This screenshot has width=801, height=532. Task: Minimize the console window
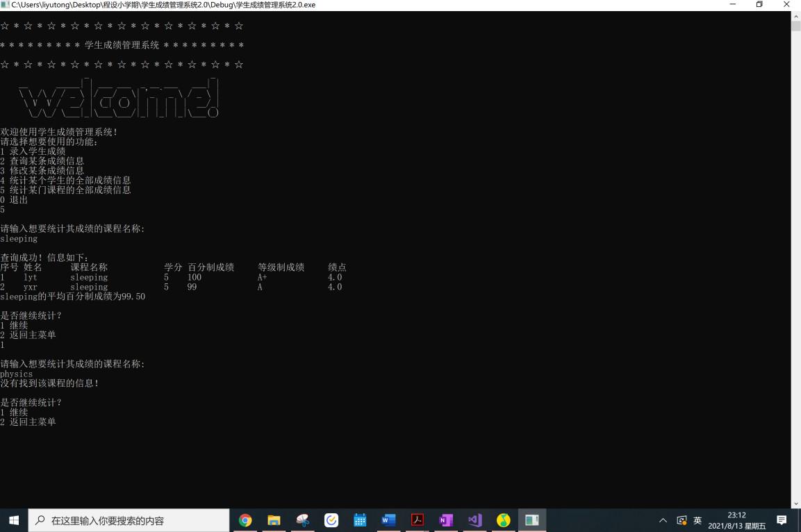pos(732,5)
